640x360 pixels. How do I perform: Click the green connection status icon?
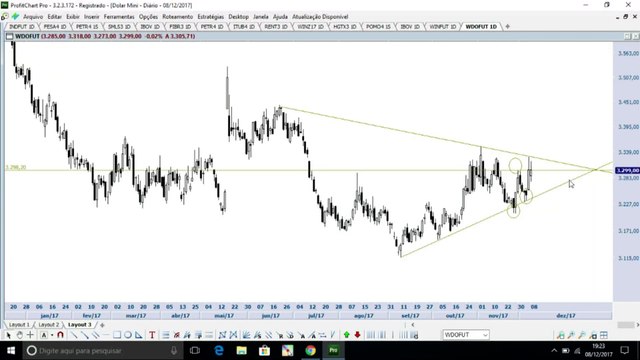click(x=15, y=16)
